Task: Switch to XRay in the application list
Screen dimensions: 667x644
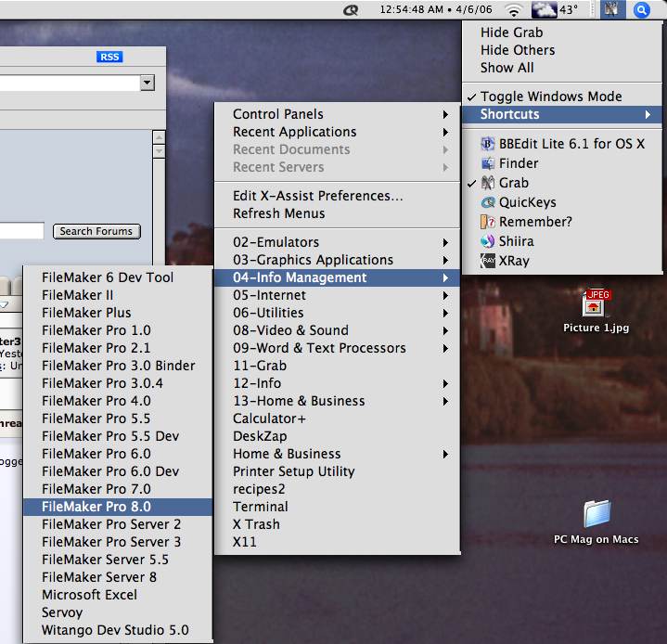Action: [562, 261]
